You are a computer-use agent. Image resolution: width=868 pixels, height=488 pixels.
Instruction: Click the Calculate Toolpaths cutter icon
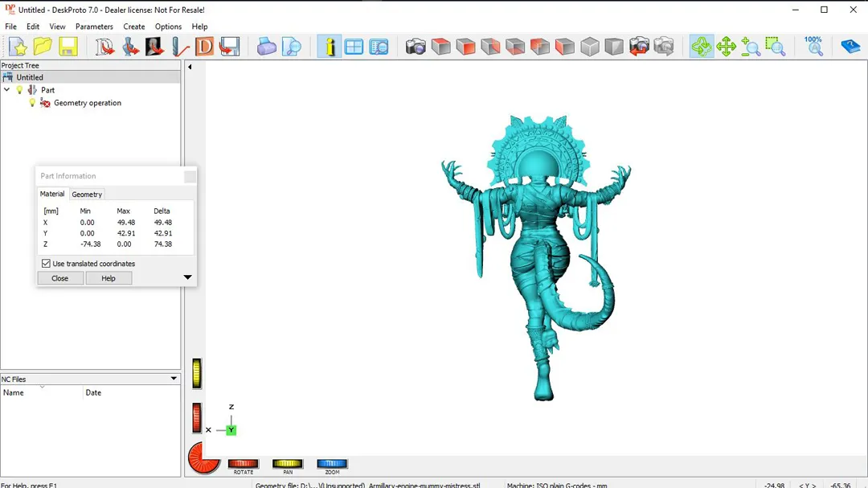pyautogui.click(x=180, y=47)
